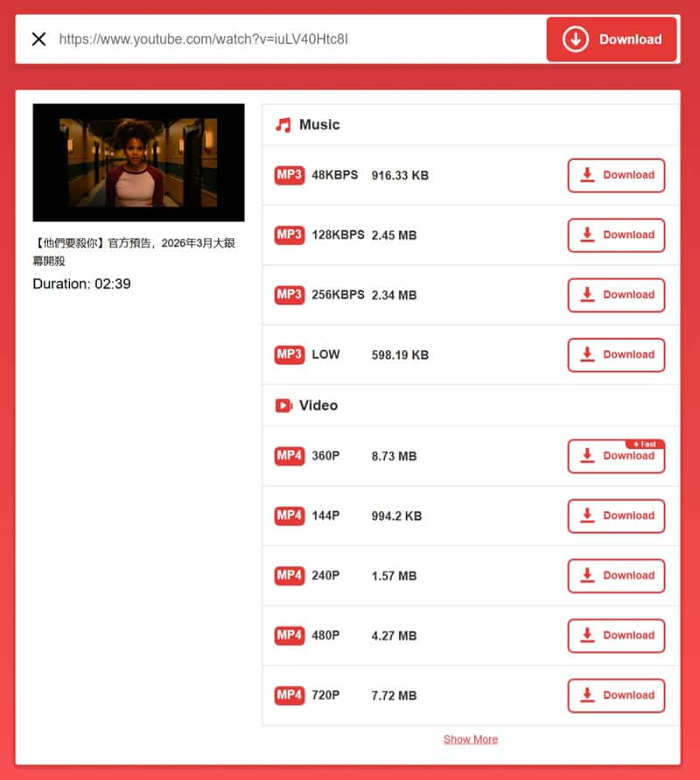The height and width of the screenshot is (780, 700).
Task: Download the 720P MP4 version
Action: coord(616,695)
